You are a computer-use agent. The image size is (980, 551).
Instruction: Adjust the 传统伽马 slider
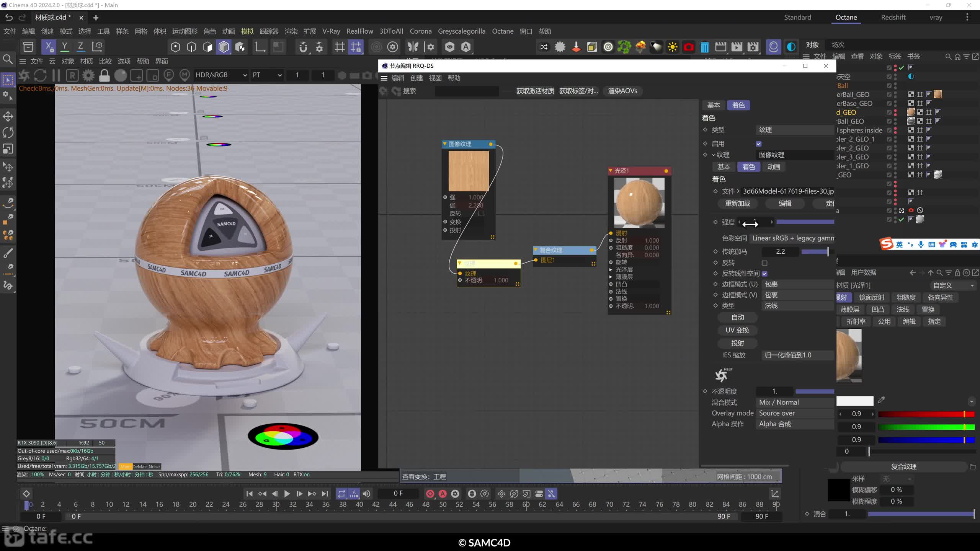(x=817, y=252)
